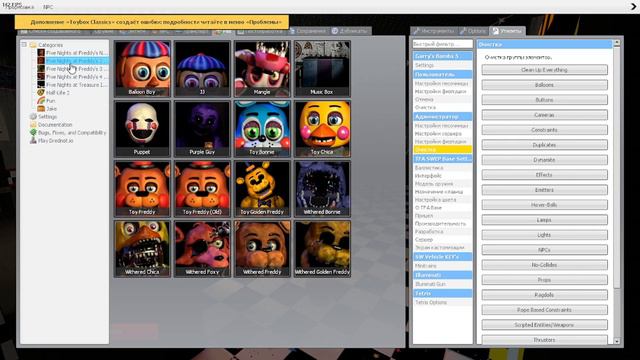Click the Props cleanup button

pyautogui.click(x=544, y=280)
